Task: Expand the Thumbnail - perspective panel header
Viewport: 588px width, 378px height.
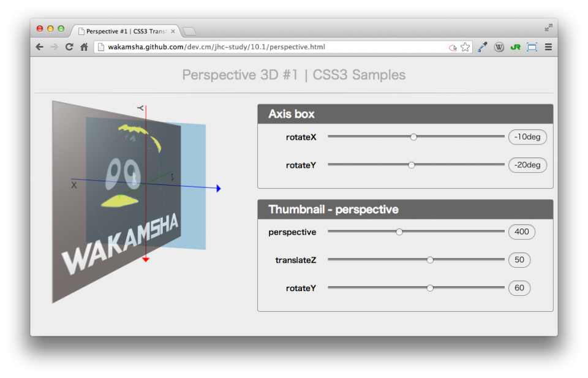Action: pos(405,209)
